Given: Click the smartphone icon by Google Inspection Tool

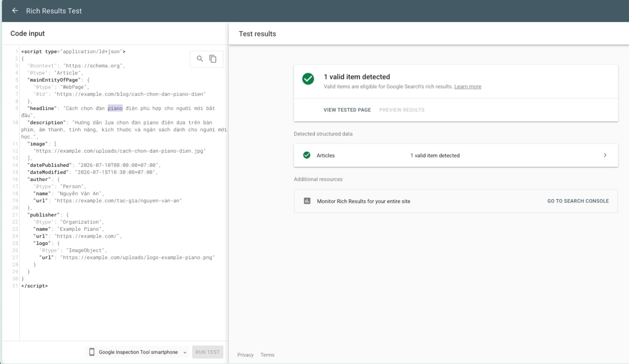Looking at the screenshot, I should click(92, 352).
